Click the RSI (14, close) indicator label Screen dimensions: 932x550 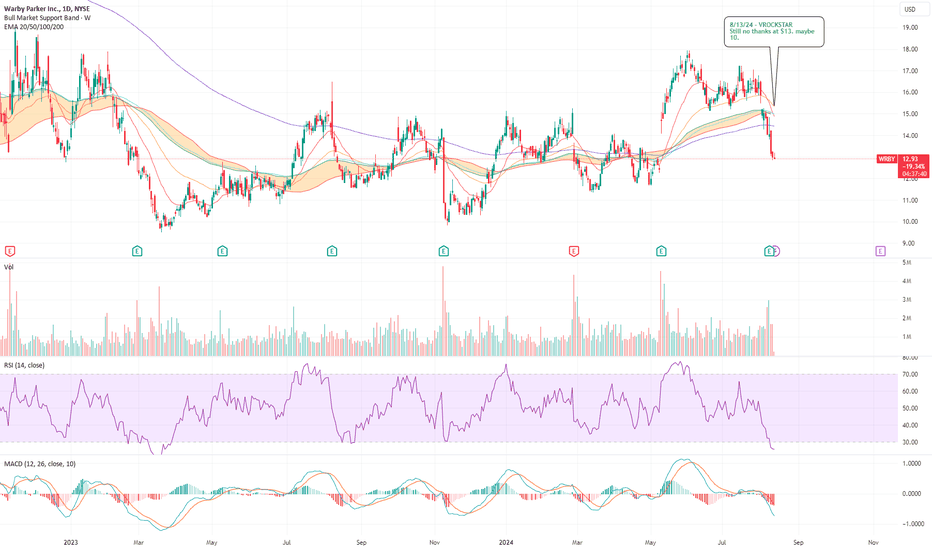[24, 365]
